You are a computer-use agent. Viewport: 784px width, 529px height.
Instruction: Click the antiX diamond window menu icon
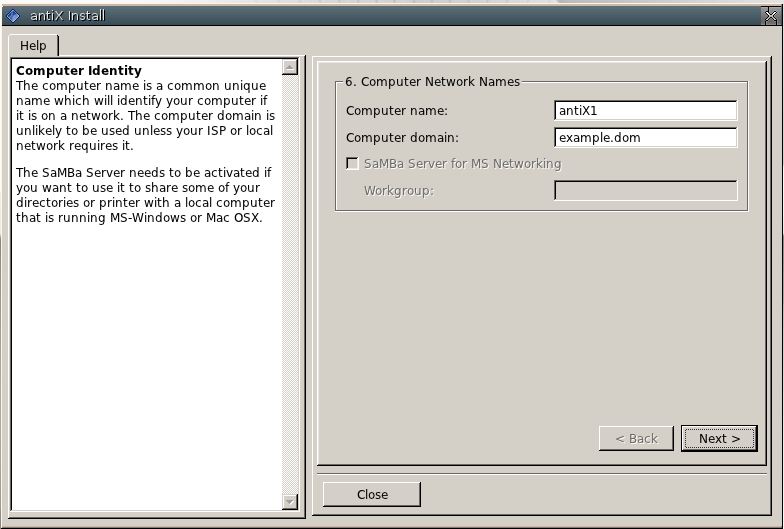(12, 16)
